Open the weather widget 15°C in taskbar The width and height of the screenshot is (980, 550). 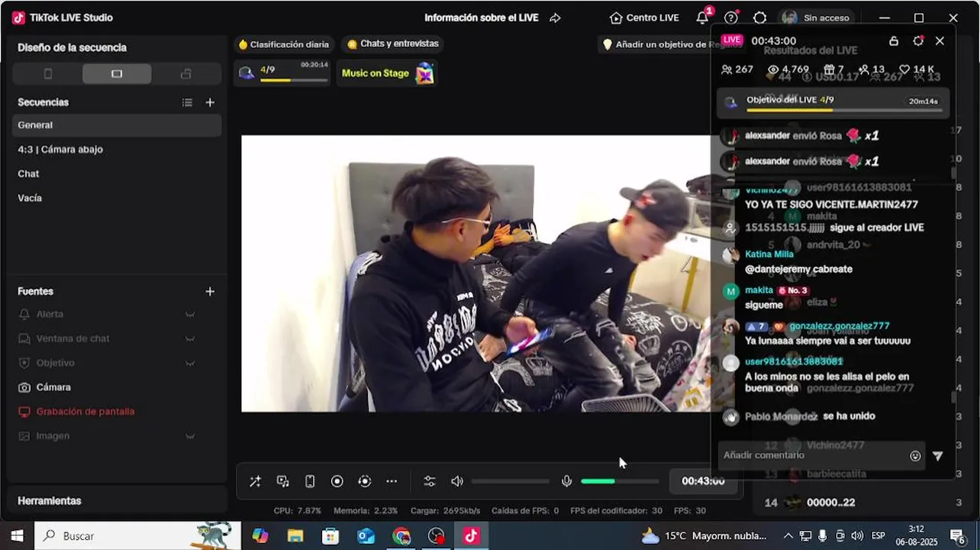(x=704, y=536)
